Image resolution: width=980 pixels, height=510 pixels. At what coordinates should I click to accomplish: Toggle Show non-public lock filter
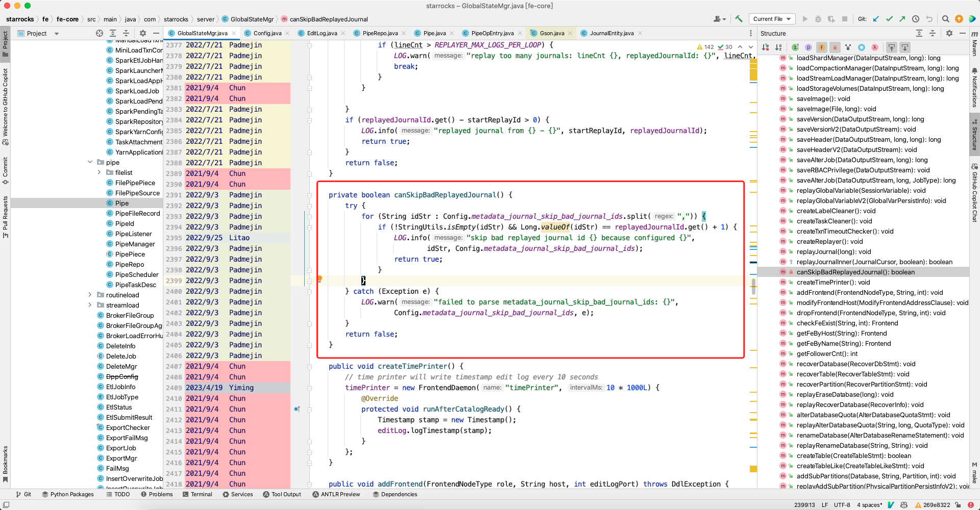(835, 47)
